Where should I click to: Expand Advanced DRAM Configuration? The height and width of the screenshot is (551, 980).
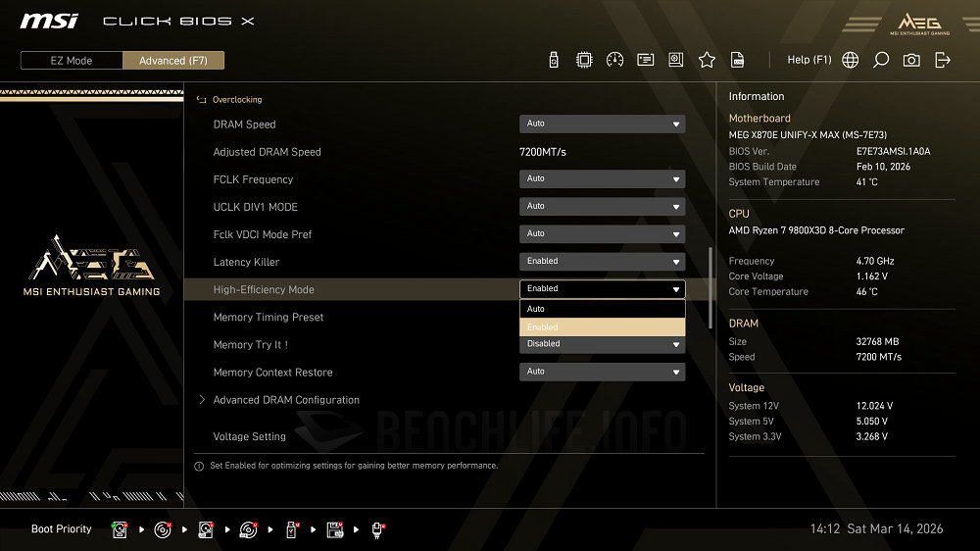click(x=285, y=400)
